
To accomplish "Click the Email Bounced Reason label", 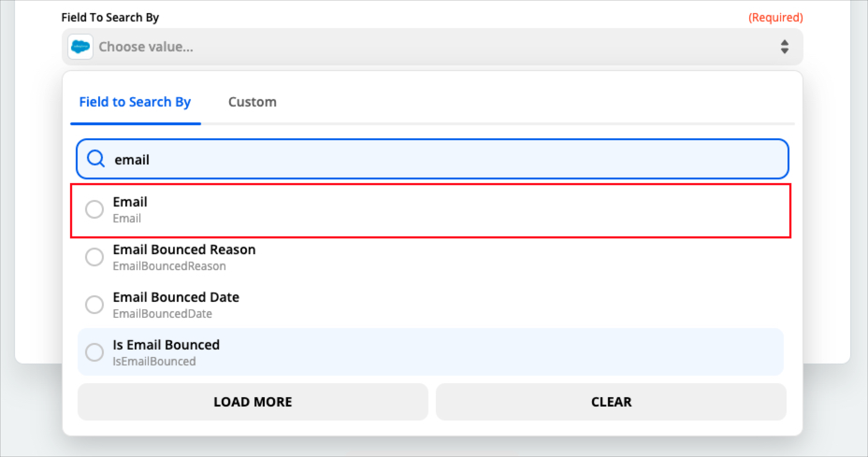I will point(184,250).
